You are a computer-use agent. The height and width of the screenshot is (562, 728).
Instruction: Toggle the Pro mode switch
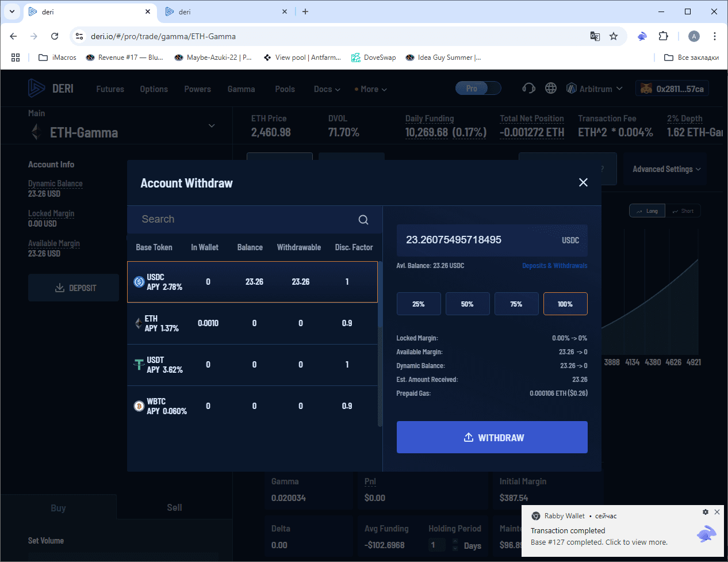[x=478, y=88]
